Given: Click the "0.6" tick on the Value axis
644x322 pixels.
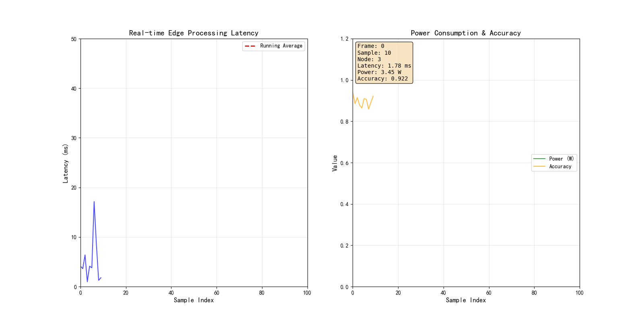Looking at the screenshot, I should click(x=345, y=163).
